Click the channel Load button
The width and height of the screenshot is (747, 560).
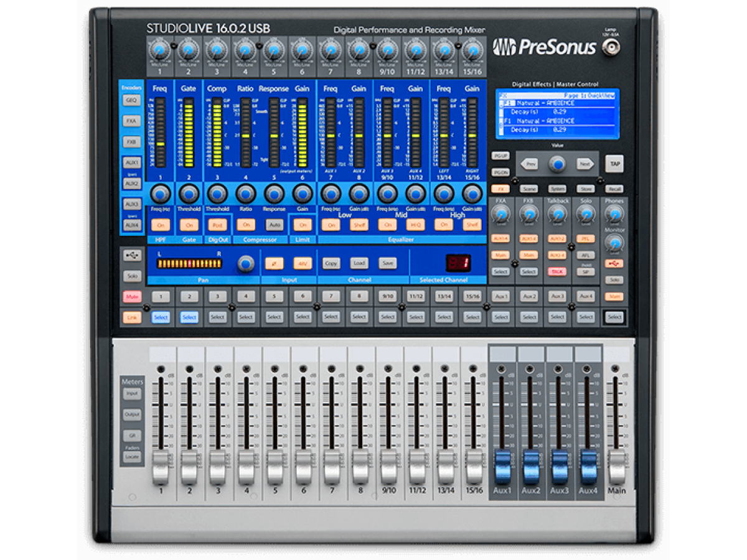pyautogui.click(x=359, y=263)
